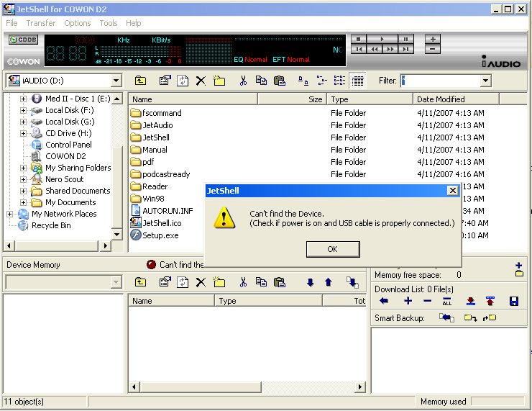This screenshot has width=532, height=411.
Task: Click the Filter input field
Action: tap(441, 81)
